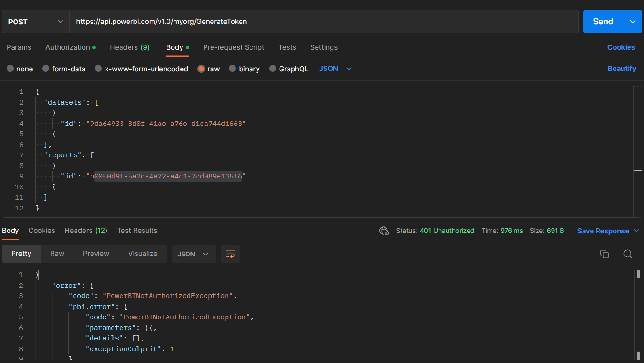The height and width of the screenshot is (363, 644).
Task: Select the none body type radio
Action: click(10, 69)
